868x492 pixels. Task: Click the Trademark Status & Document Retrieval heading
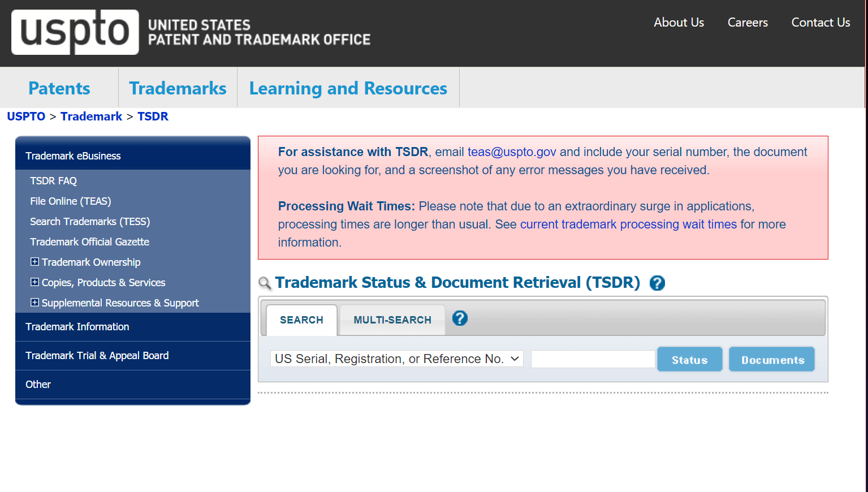pos(457,283)
